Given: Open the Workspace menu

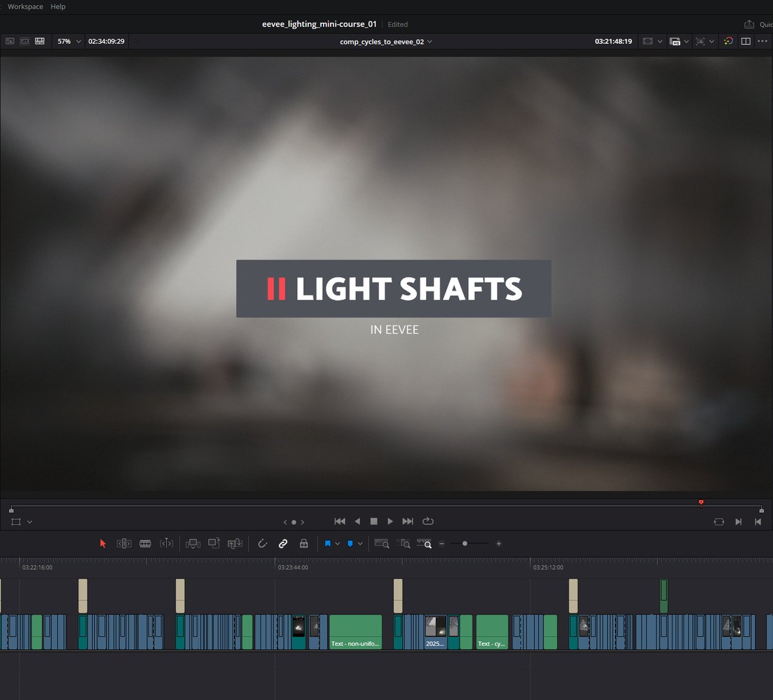Looking at the screenshot, I should [25, 6].
